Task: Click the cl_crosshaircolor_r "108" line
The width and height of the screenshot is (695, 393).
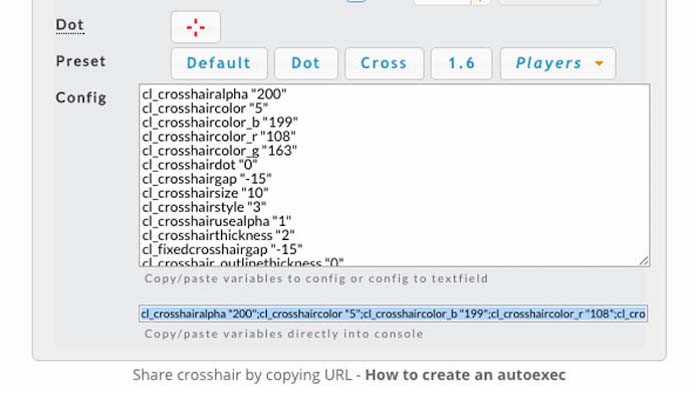Action: pyautogui.click(x=219, y=136)
